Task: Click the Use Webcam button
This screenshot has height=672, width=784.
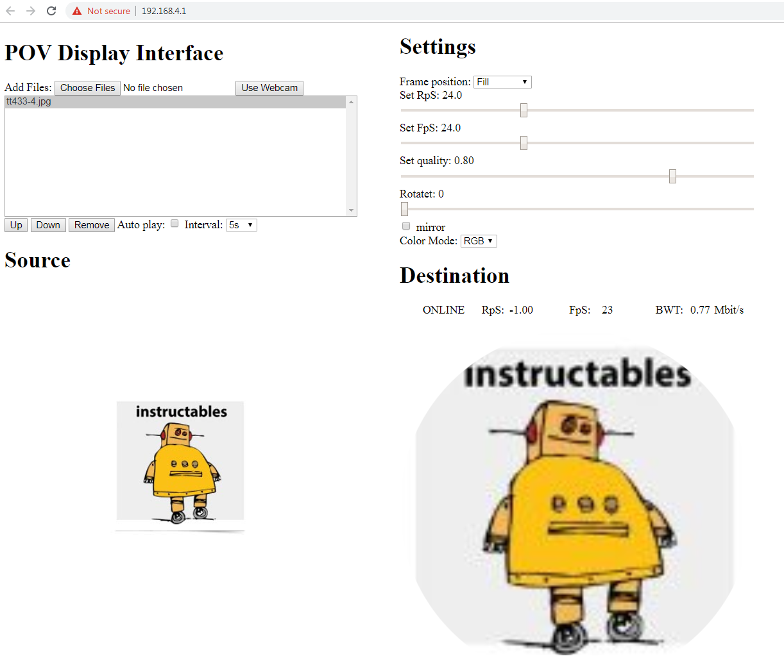Action: pyautogui.click(x=269, y=88)
